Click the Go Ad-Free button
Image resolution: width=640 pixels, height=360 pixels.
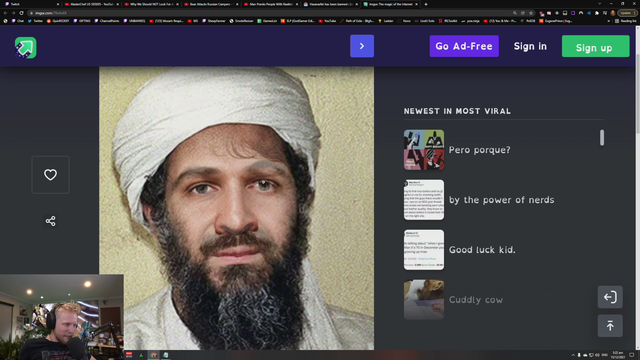[464, 46]
